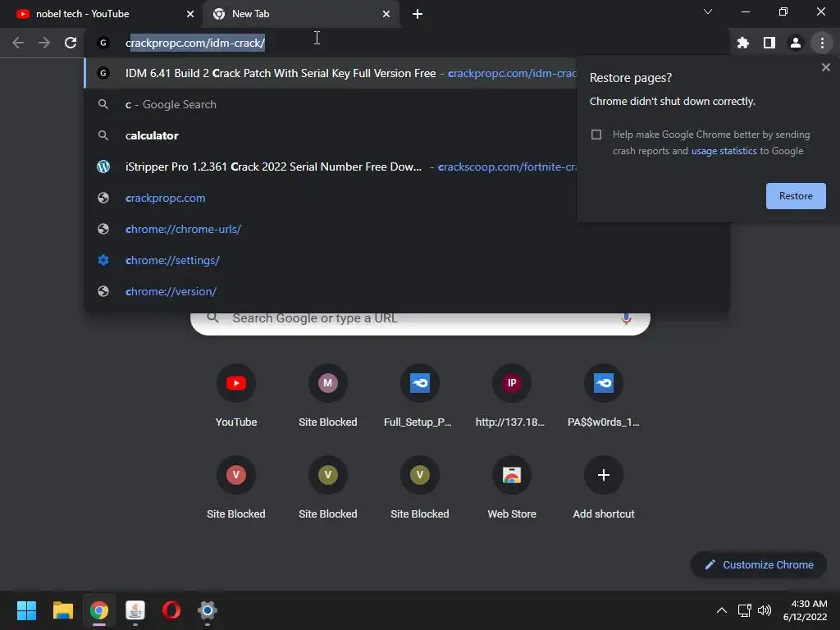Open a new tab with plus button
The image size is (840, 630).
click(418, 14)
